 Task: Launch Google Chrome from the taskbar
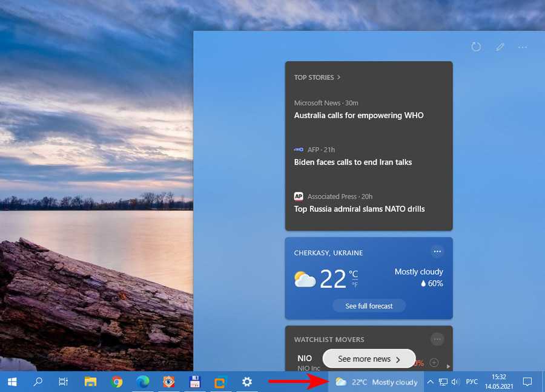[117, 382]
